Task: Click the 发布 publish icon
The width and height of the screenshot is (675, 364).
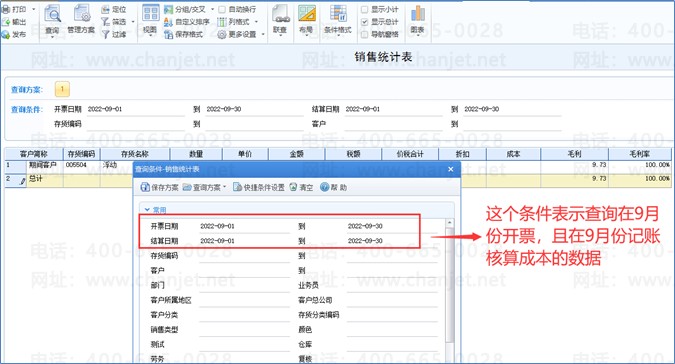Action: [6, 34]
